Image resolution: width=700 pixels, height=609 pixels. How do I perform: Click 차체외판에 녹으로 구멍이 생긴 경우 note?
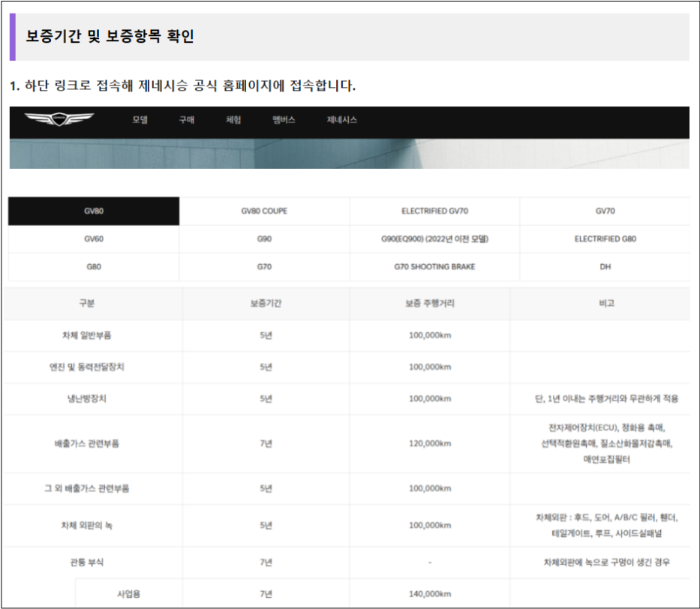tap(607, 562)
